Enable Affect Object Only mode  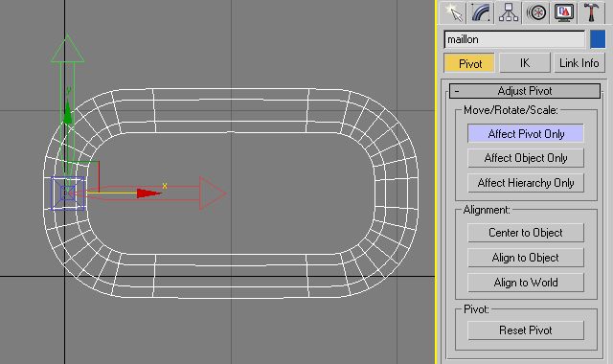coord(526,158)
